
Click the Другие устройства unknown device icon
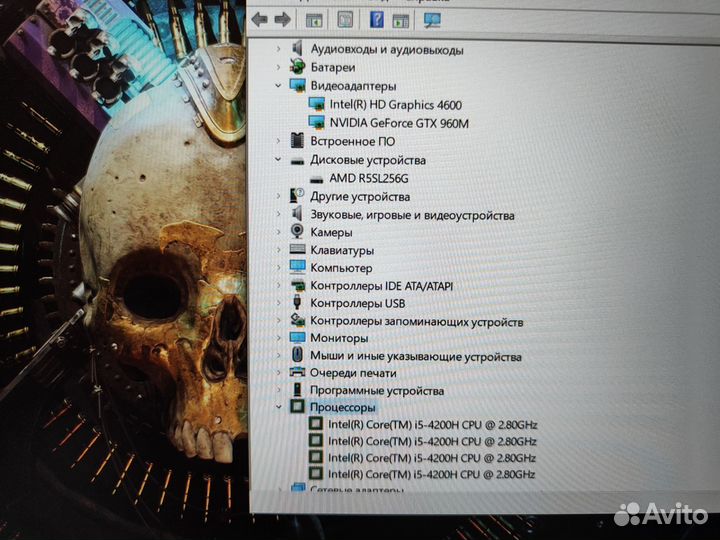coord(298,196)
